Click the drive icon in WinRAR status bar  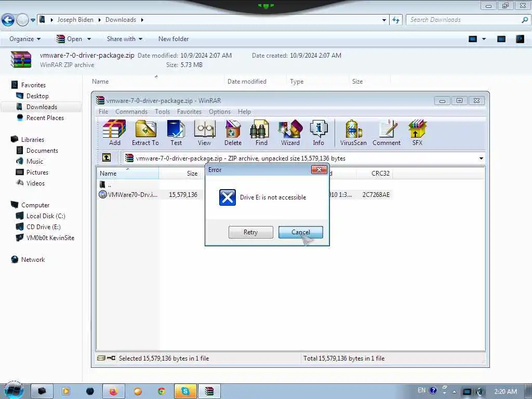point(101,358)
